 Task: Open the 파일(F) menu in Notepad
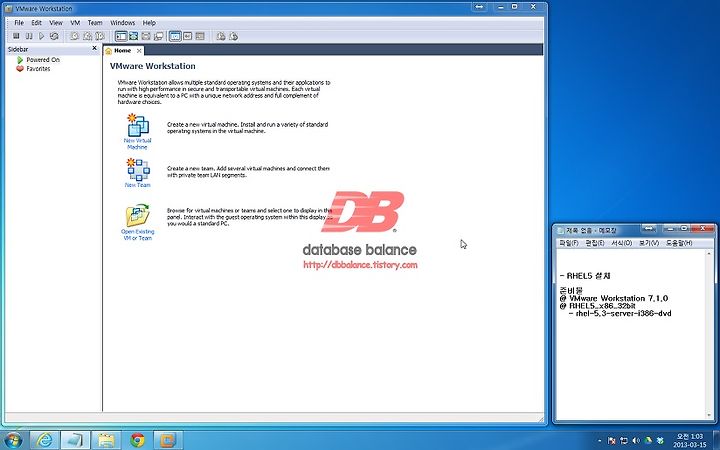coord(568,243)
